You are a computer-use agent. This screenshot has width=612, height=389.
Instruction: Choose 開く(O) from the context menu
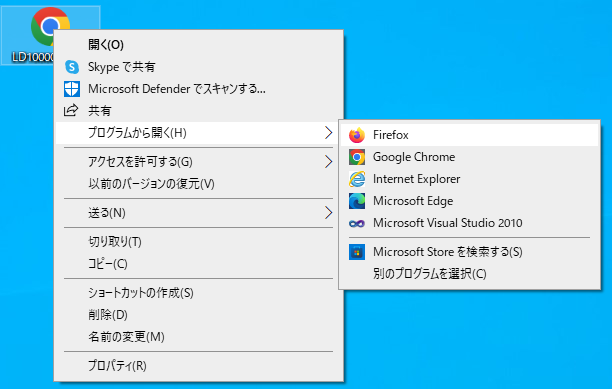click(199, 44)
